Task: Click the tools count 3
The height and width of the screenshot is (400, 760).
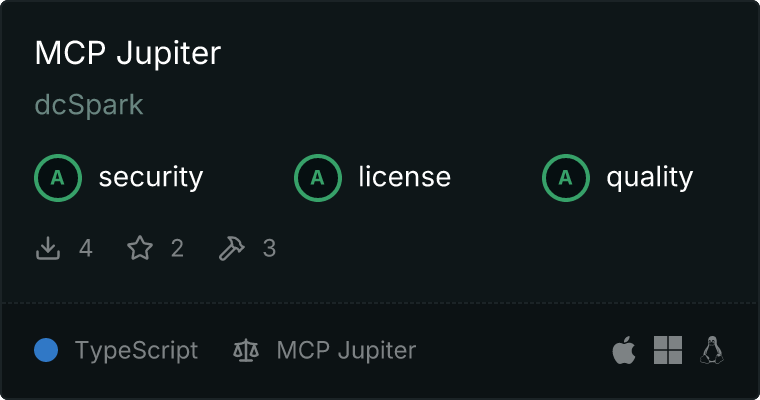Action: [269, 248]
